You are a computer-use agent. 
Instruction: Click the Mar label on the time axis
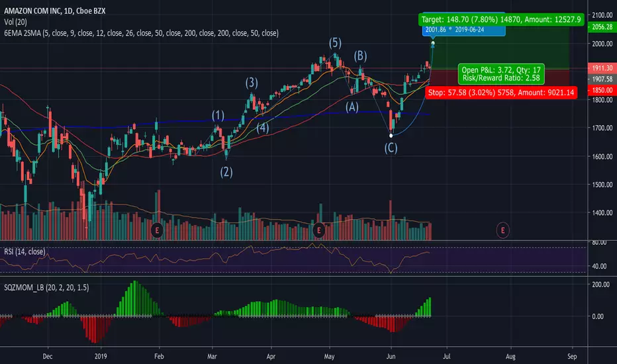212,357
